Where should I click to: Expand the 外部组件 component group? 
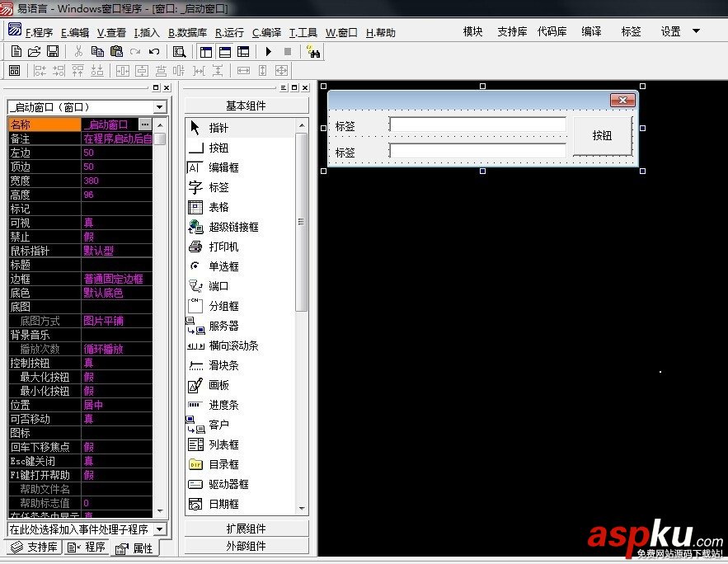point(246,547)
